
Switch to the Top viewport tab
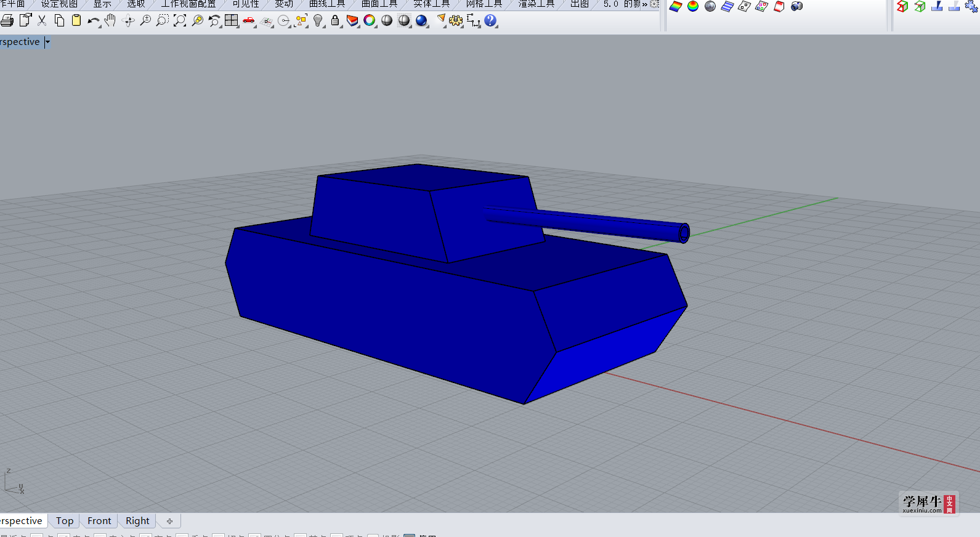(65, 521)
